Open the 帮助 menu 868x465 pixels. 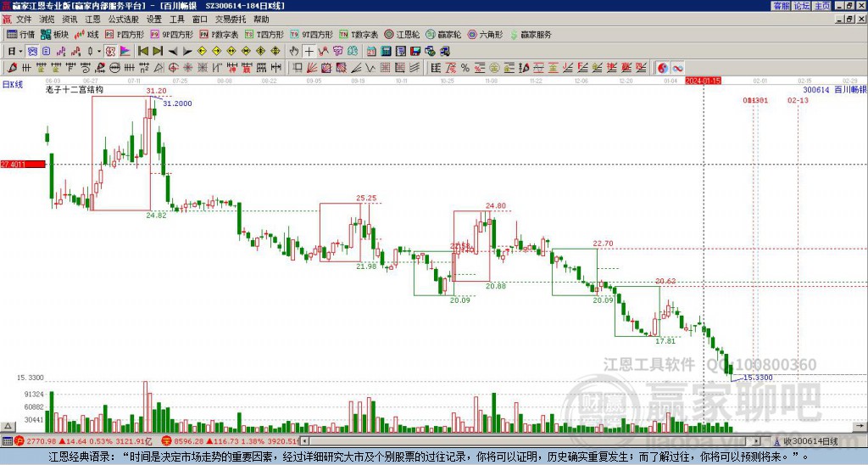click(261, 20)
